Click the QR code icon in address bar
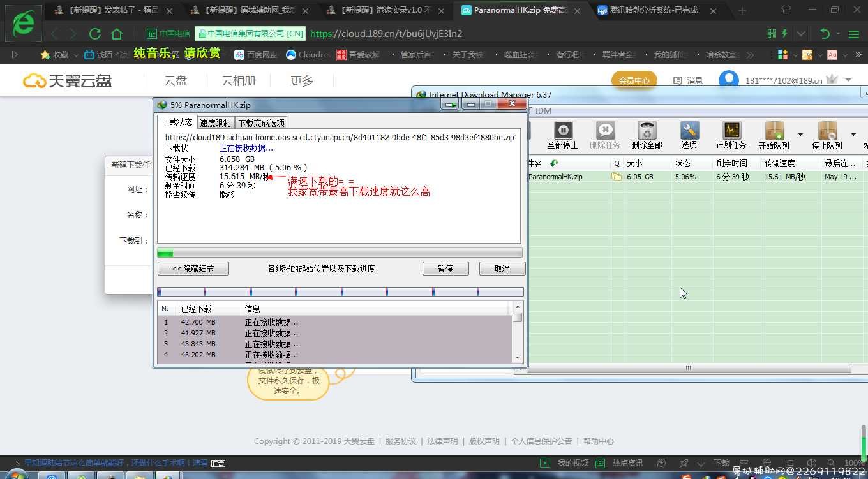The height and width of the screenshot is (479, 868). 772,34
